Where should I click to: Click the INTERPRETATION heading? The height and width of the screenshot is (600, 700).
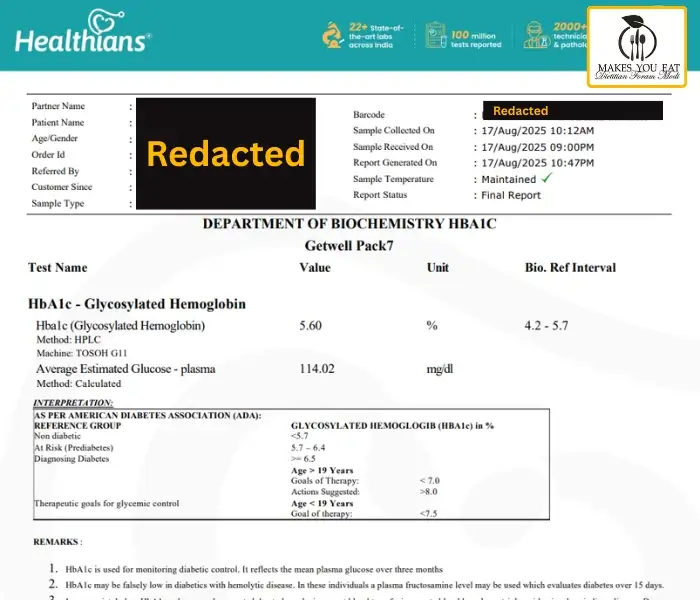(x=71, y=402)
